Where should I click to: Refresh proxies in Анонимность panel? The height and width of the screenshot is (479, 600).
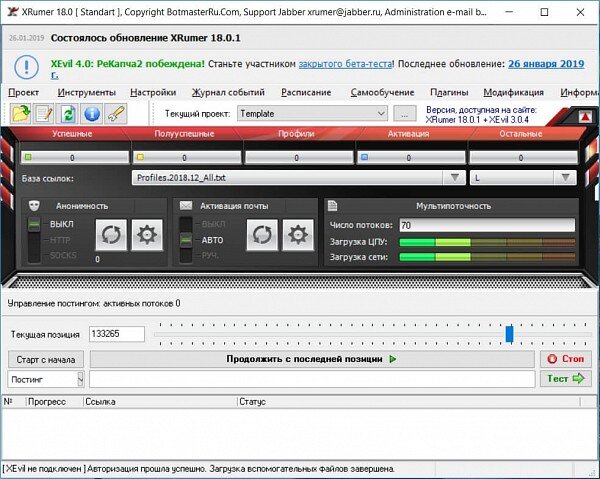point(111,235)
